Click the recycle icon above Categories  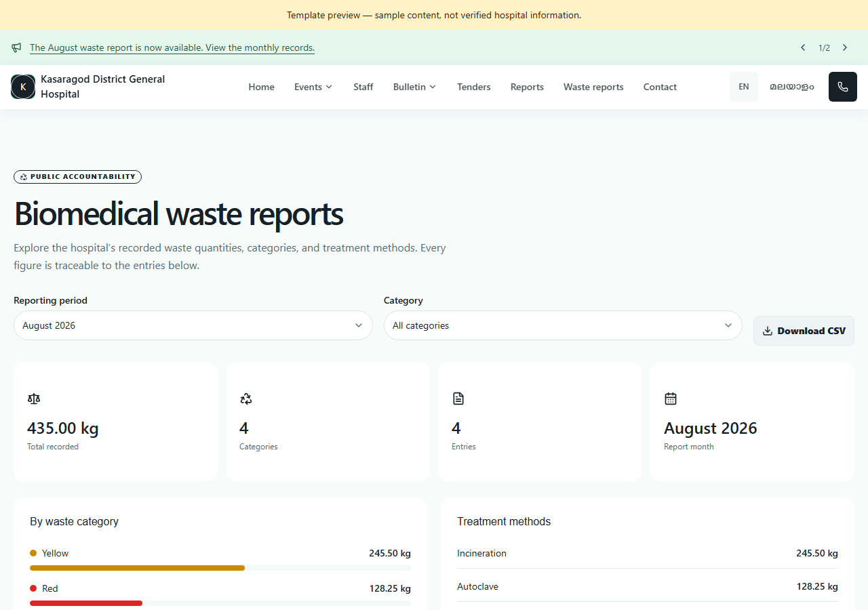coord(246,399)
